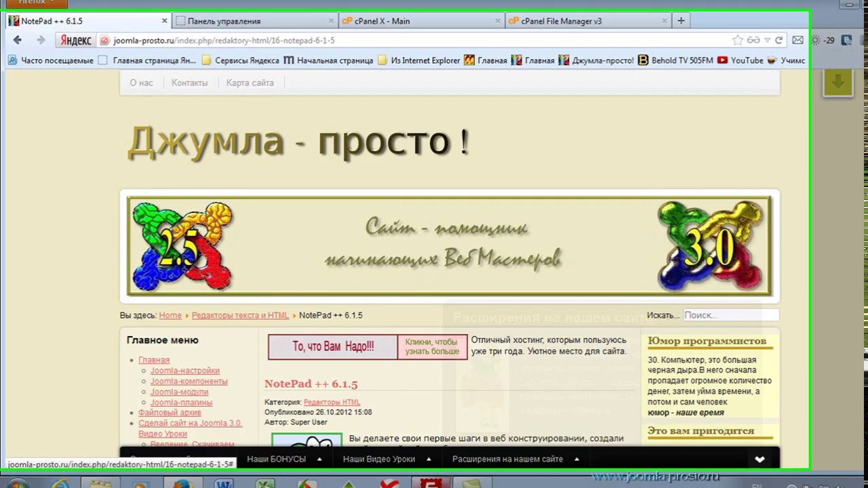Screen dimensions: 868x488
Task: Open the Joomla-компоненты menu link
Action: [x=189, y=381]
